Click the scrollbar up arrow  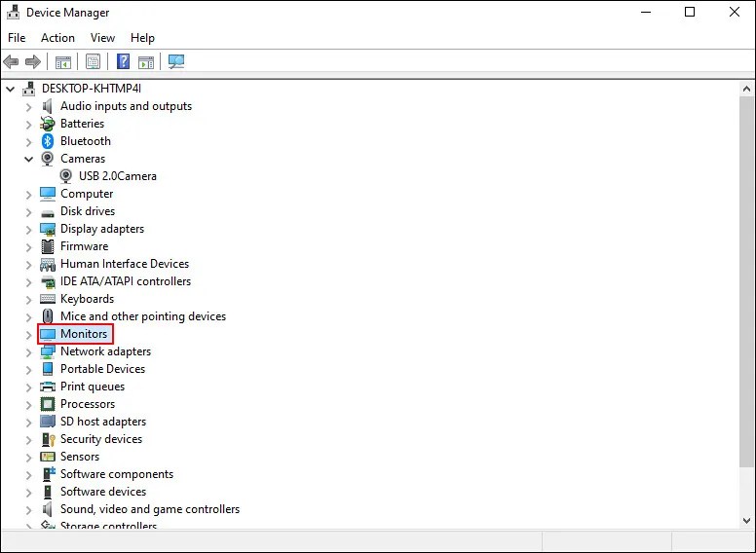[746, 89]
